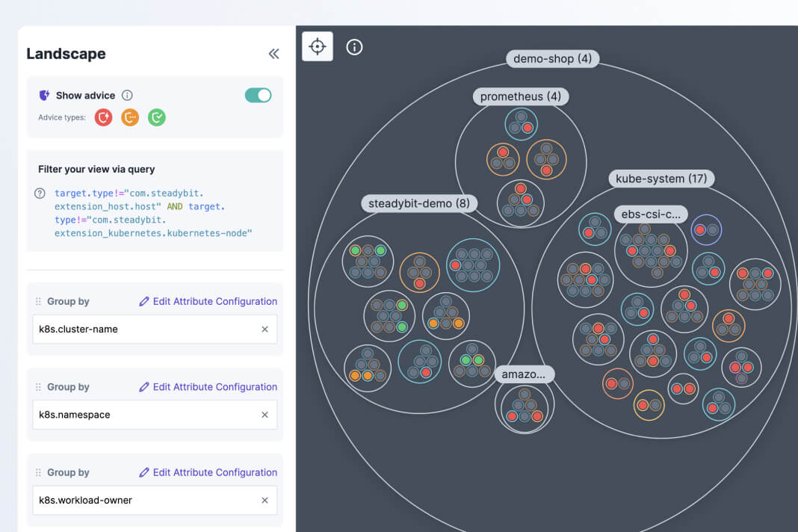Recenter the landscape map using the crosshair icon
The image size is (798, 532).
click(317, 46)
